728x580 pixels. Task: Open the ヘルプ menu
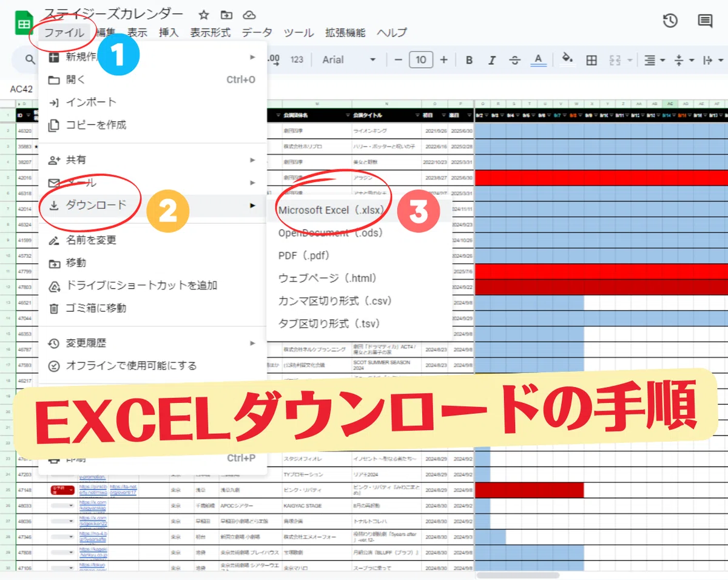tap(391, 33)
